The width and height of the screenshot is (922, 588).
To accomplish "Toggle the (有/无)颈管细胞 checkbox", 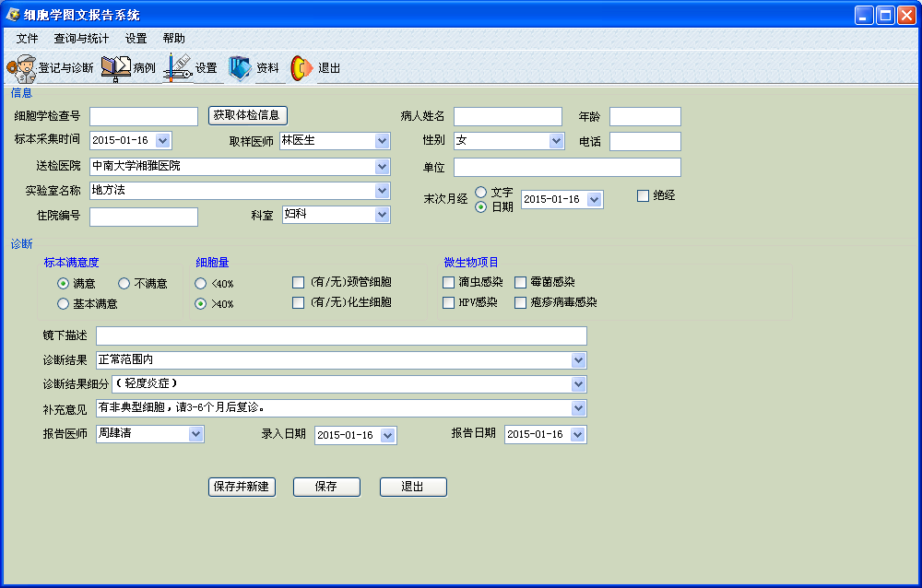I will coord(298,282).
